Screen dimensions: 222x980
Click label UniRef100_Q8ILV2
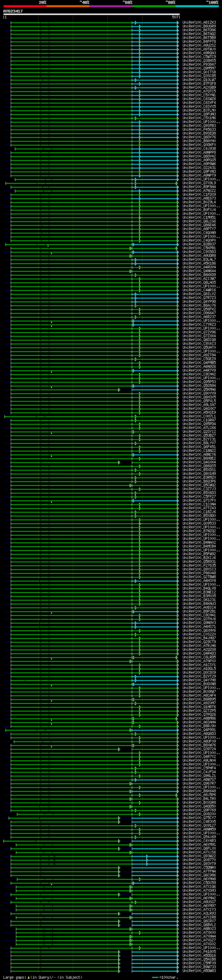[199, 294]
